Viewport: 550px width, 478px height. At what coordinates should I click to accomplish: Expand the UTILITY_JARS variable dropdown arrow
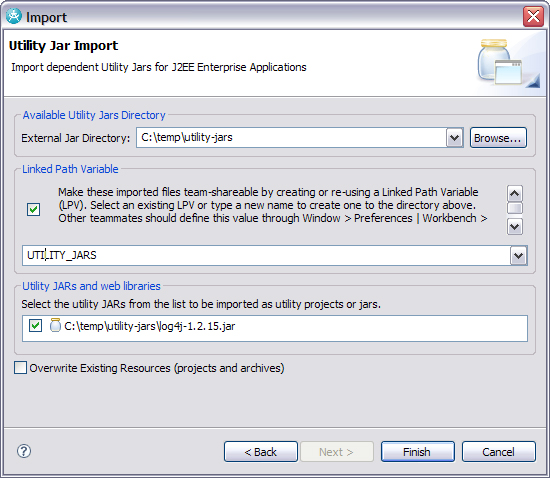pyautogui.click(x=518, y=255)
